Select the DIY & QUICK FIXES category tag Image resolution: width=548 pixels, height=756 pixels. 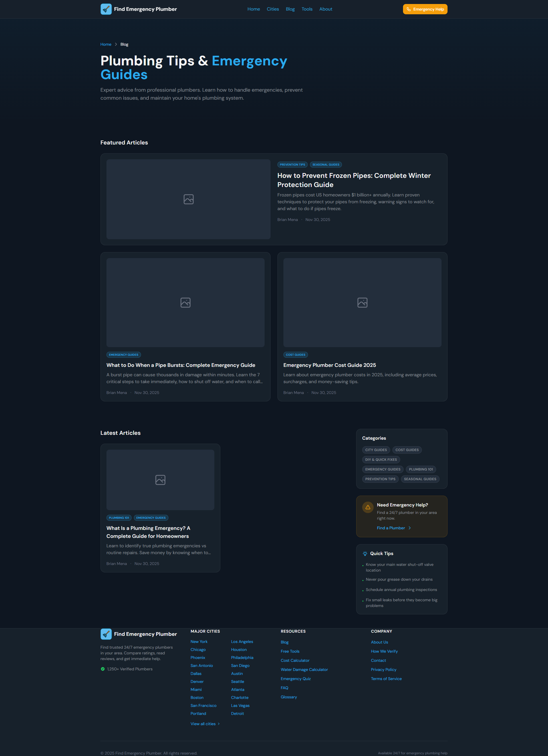(x=381, y=460)
